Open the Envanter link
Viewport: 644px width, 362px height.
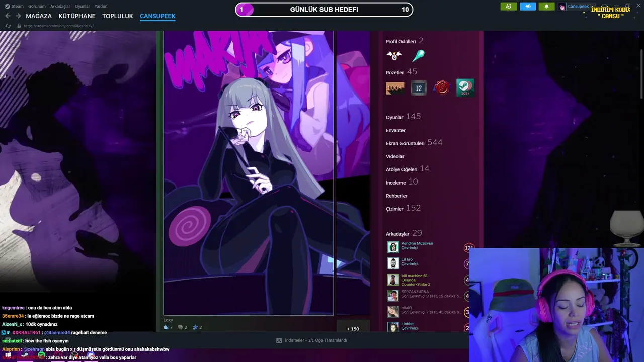point(395,130)
